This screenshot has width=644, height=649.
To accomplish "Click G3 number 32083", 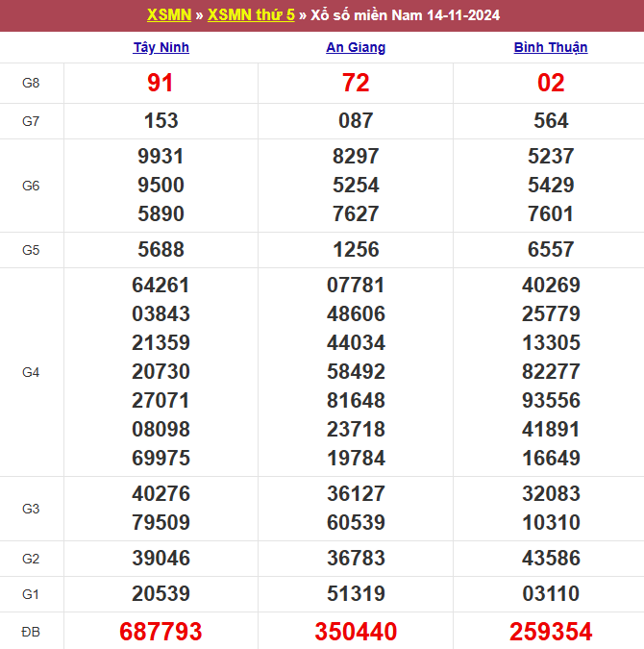I will (x=551, y=494).
